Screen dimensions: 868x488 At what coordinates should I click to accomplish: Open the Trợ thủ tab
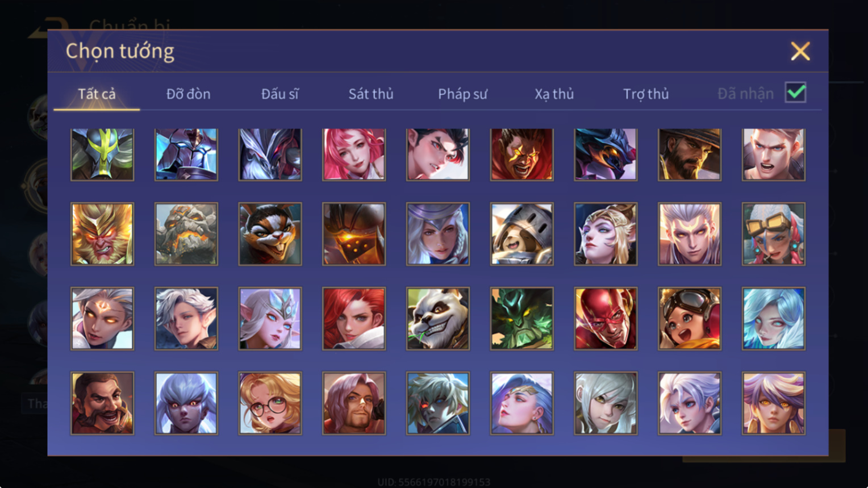tap(646, 94)
